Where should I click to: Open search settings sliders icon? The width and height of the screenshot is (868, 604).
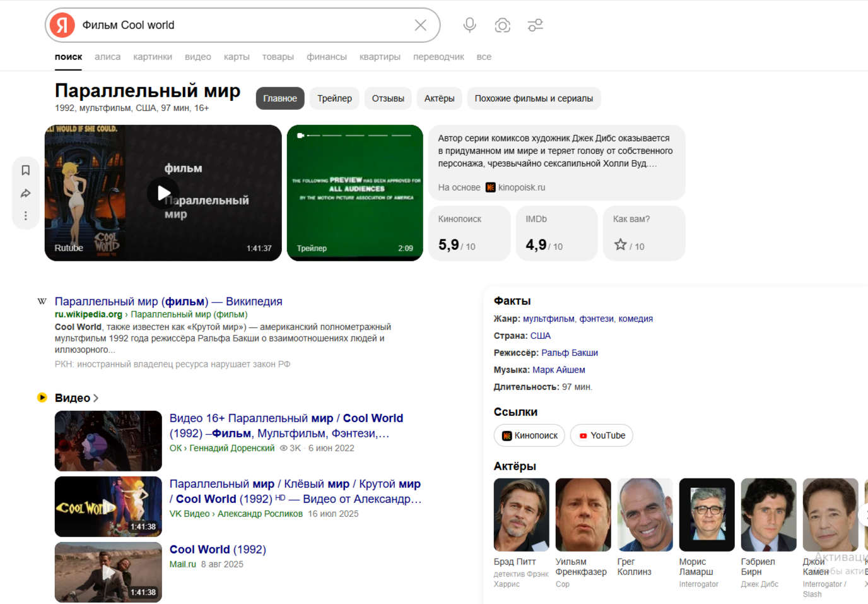(536, 25)
